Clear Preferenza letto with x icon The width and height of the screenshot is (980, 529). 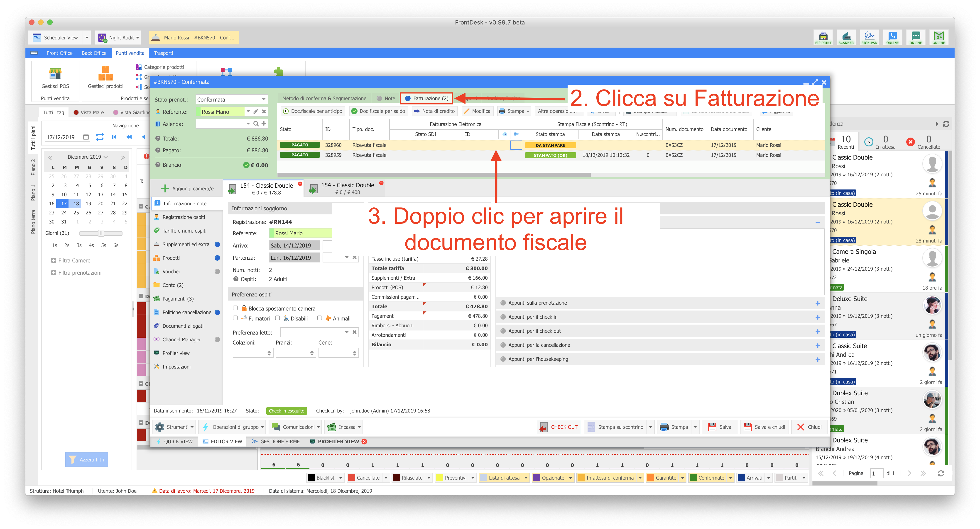click(x=354, y=332)
